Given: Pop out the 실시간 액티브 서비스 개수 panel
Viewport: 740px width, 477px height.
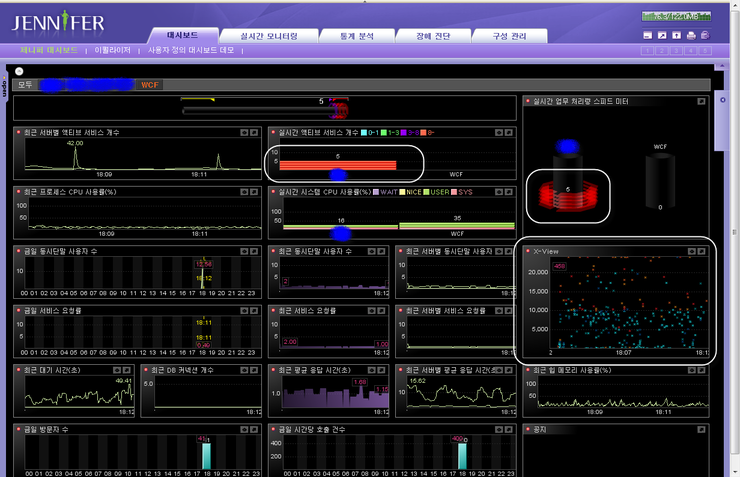Looking at the screenshot, I should [x=509, y=133].
